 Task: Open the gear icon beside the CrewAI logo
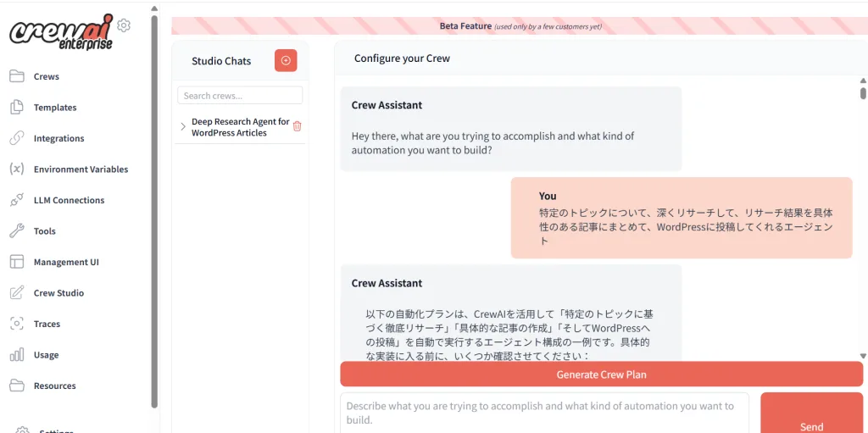[124, 25]
